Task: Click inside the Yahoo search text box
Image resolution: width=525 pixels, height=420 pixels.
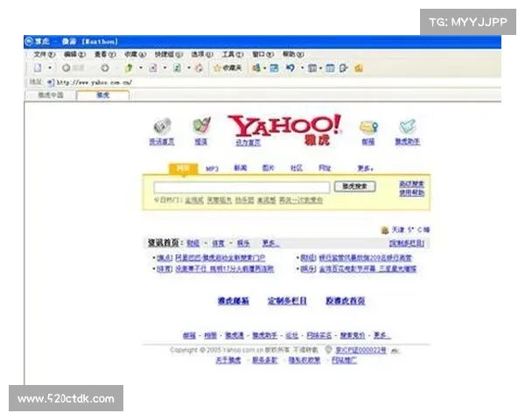Action: [x=241, y=186]
